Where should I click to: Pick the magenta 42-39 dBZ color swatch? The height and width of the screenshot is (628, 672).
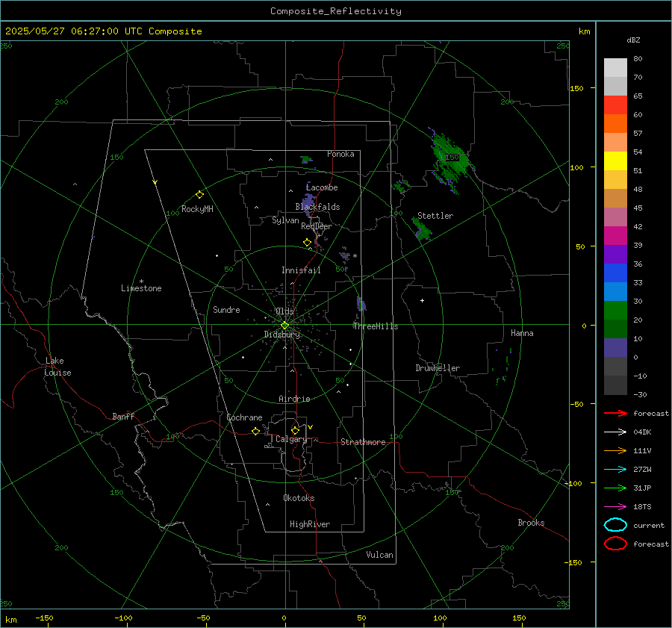point(615,236)
